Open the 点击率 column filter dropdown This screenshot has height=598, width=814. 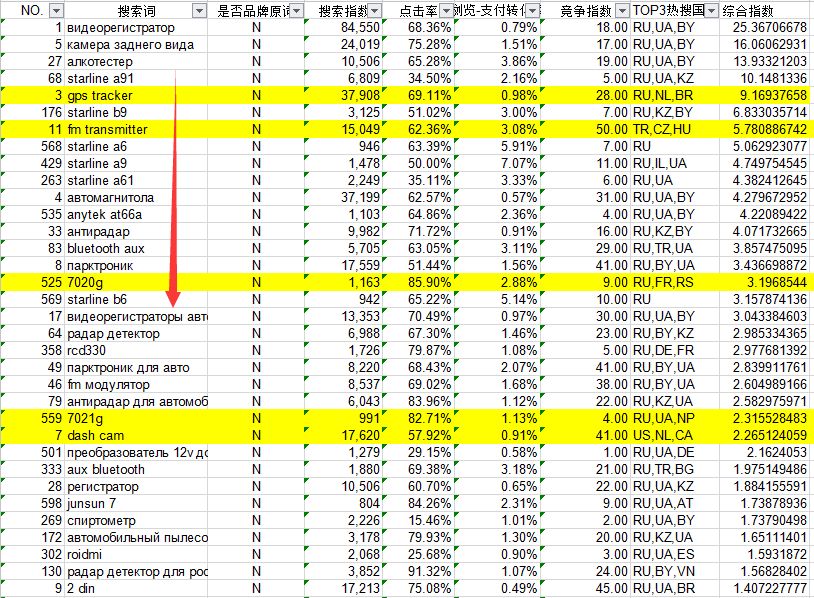tap(446, 10)
